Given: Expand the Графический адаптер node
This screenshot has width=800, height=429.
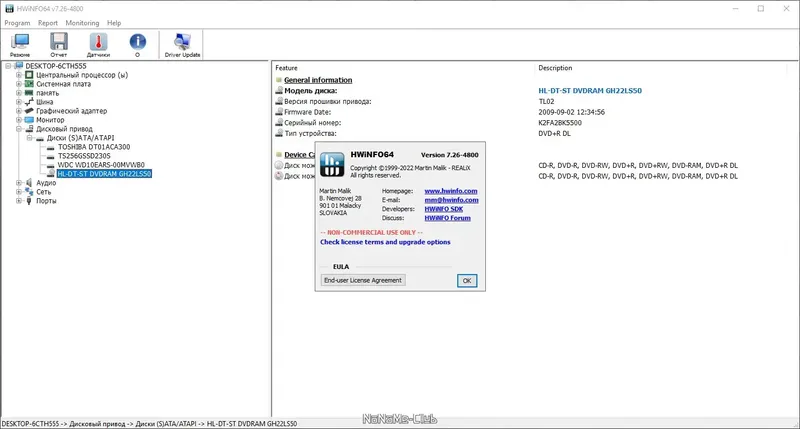Looking at the screenshot, I should (19, 111).
